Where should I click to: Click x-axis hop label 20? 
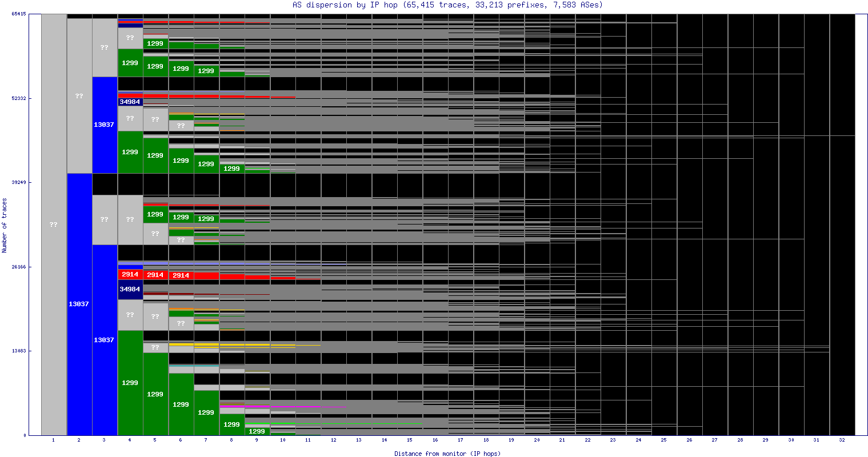537,440
